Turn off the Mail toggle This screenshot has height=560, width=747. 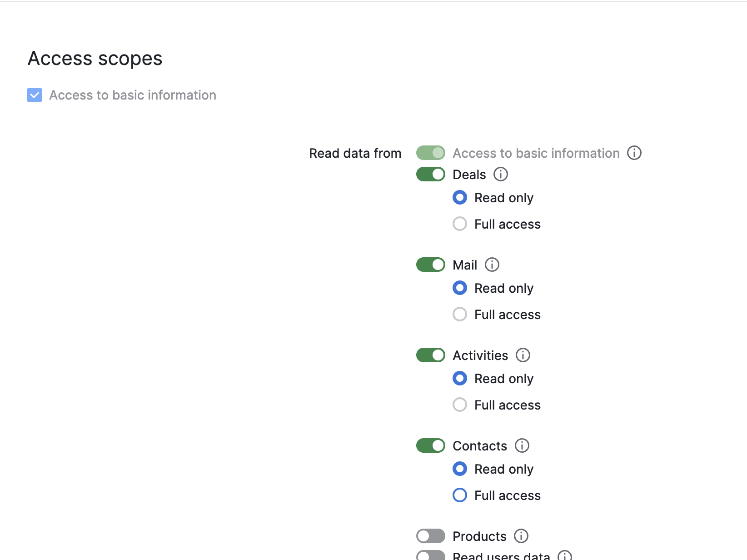click(430, 265)
